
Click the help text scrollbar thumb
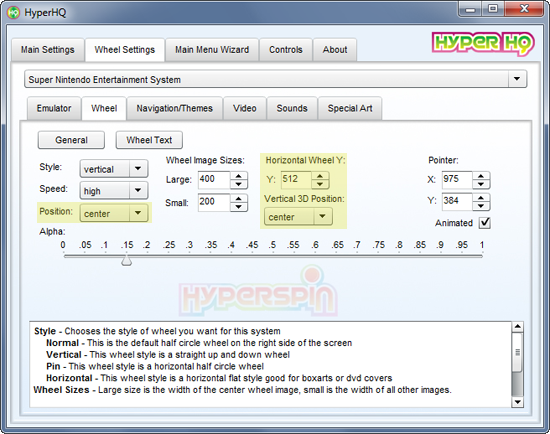[517, 352]
